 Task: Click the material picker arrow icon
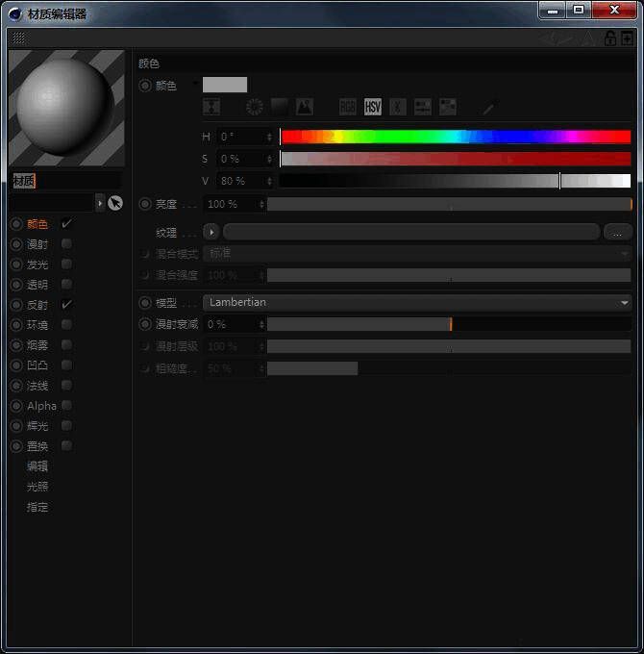tap(115, 203)
